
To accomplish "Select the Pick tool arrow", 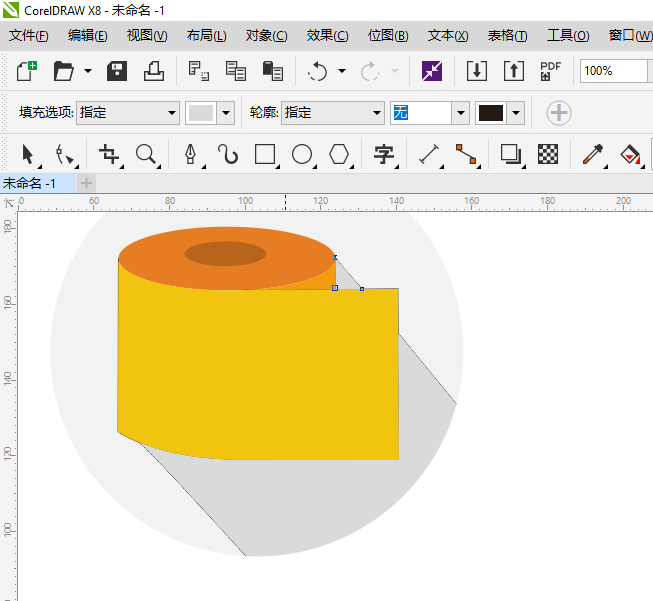I will pyautogui.click(x=27, y=154).
